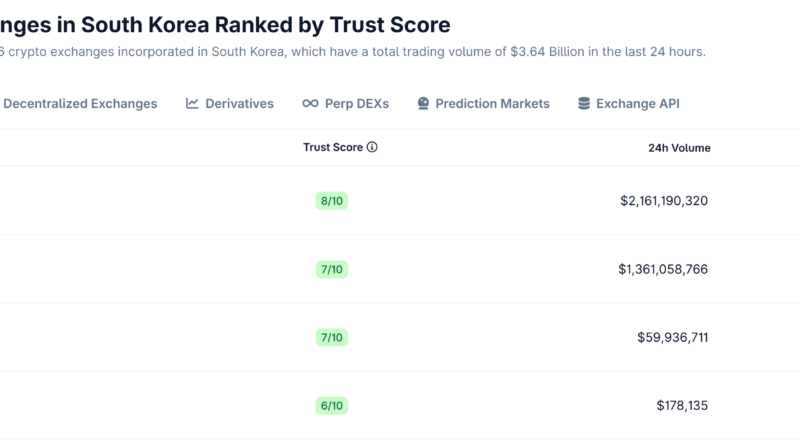Image resolution: width=800 pixels, height=445 pixels.
Task: Click the $1,361,058,766 volume value
Action: click(663, 269)
